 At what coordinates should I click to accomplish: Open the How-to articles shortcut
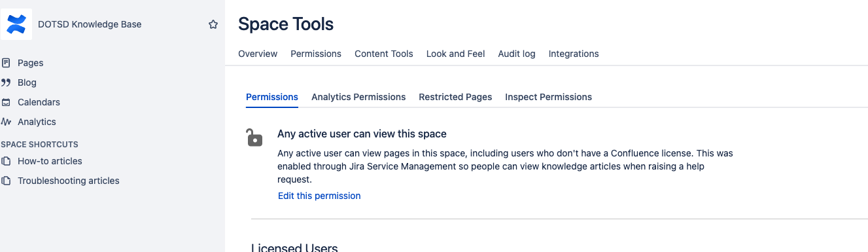(x=50, y=161)
